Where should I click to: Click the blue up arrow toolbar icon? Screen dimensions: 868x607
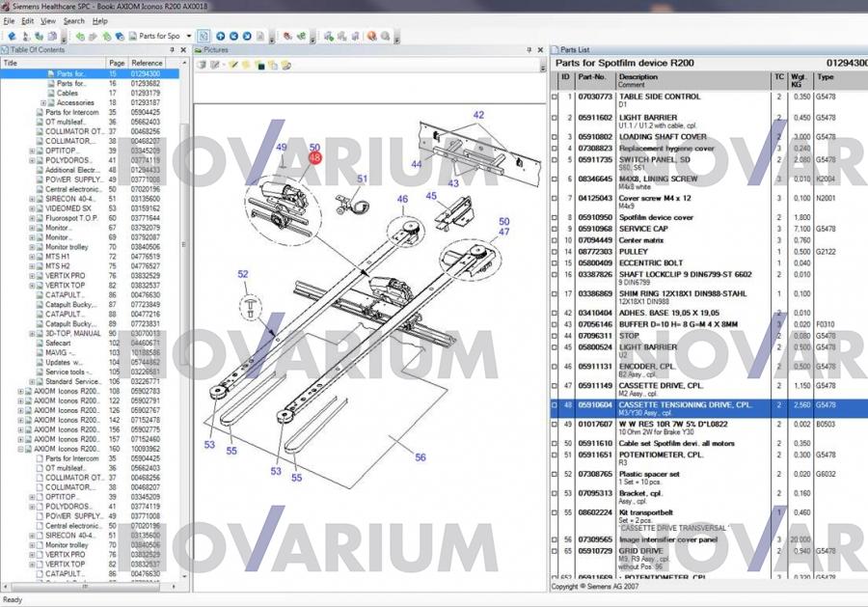(221, 37)
